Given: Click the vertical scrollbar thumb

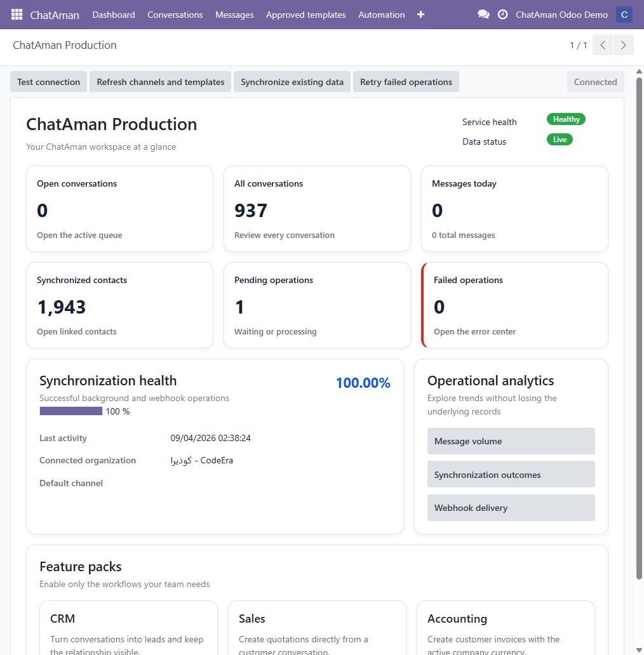Looking at the screenshot, I should click(x=639, y=328).
